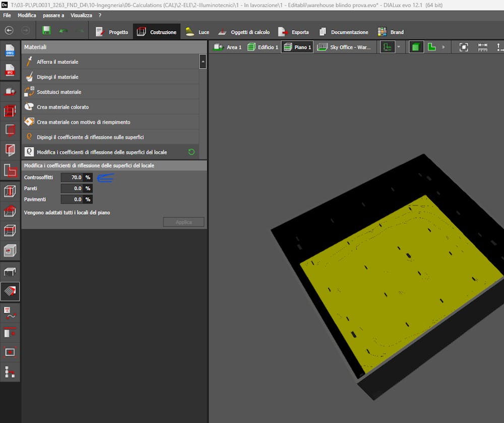Click the Sostituisci materiale tool
504x423 pixels.
(58, 92)
